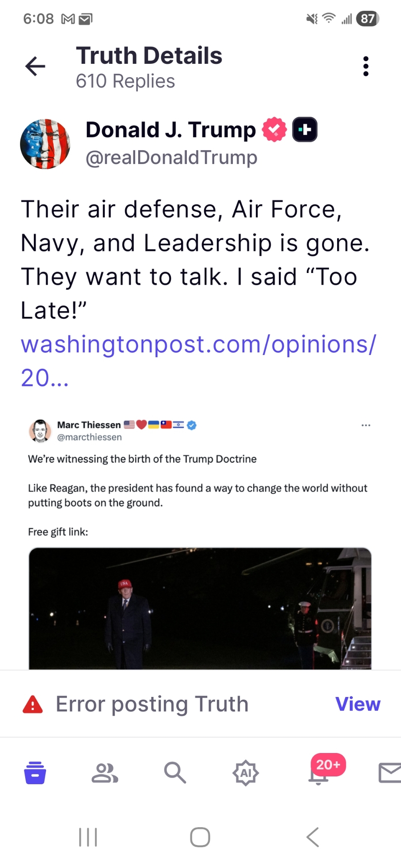
Task: Tap the red verified badge
Action: [x=274, y=130]
